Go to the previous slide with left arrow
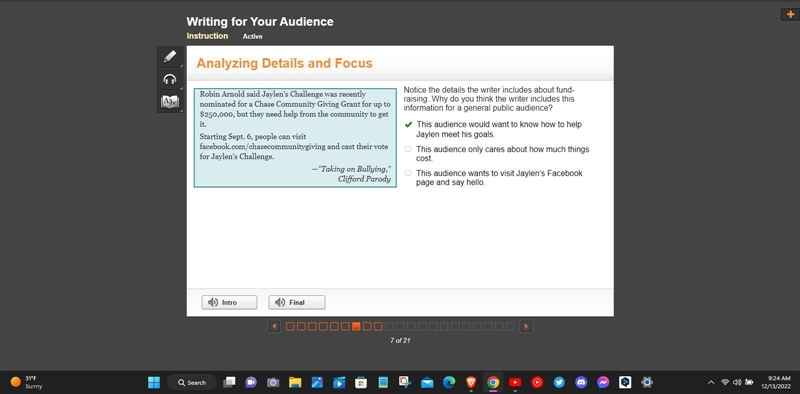This screenshot has height=394, width=800. tap(274, 326)
